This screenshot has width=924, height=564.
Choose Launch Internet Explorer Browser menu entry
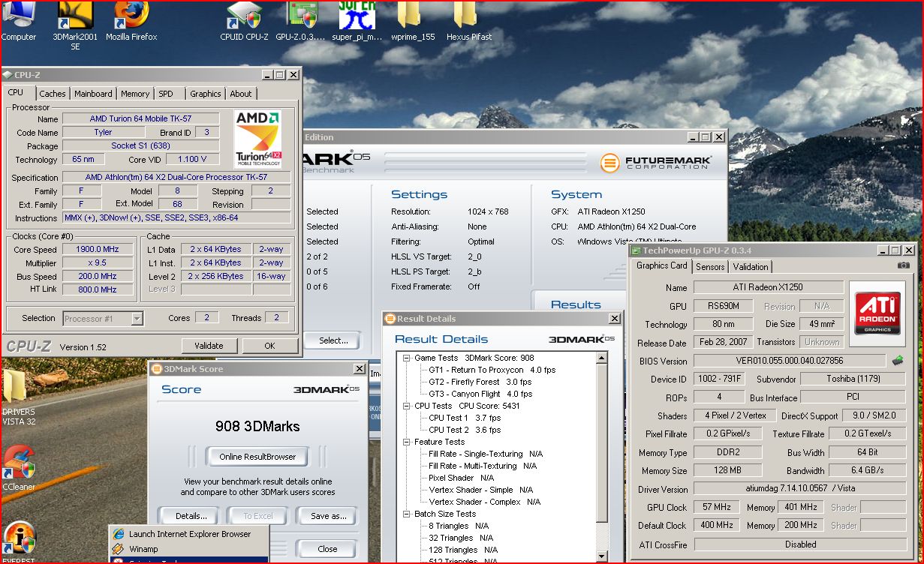tap(189, 534)
